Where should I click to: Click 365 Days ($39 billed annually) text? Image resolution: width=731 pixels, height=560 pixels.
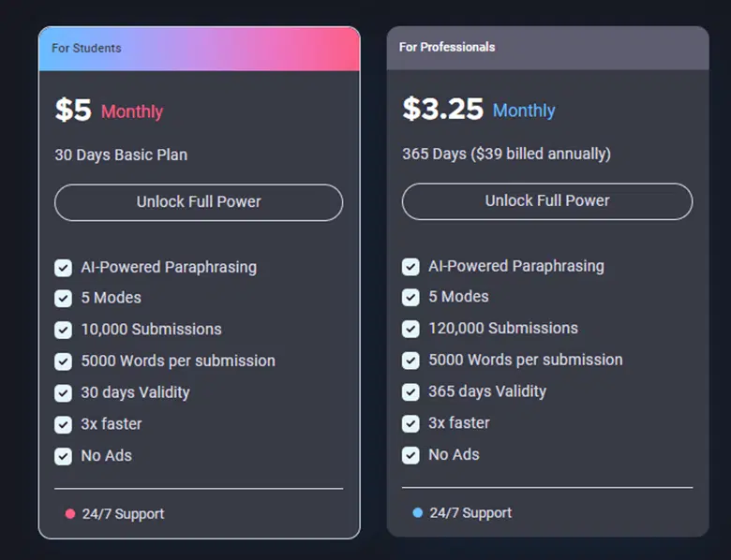coord(506,154)
